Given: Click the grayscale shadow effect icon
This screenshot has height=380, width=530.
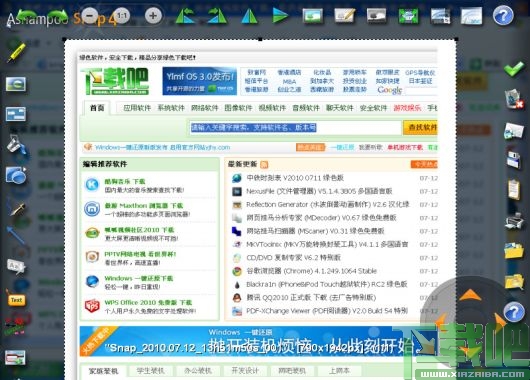Looking at the screenshot, I should [377, 16].
